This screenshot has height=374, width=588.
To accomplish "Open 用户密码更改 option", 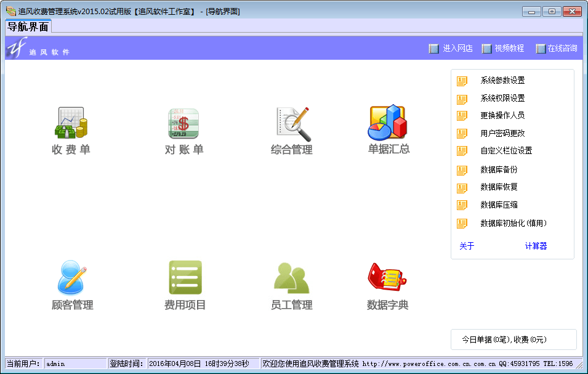I will pos(502,134).
